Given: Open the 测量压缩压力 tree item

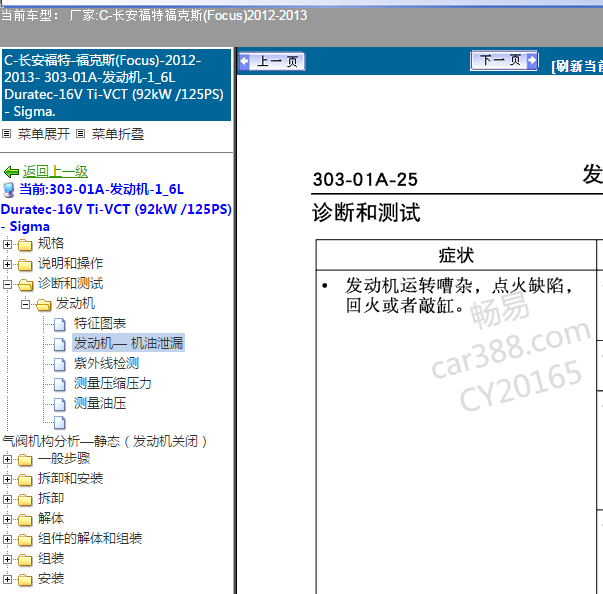Looking at the screenshot, I should click(113, 384).
